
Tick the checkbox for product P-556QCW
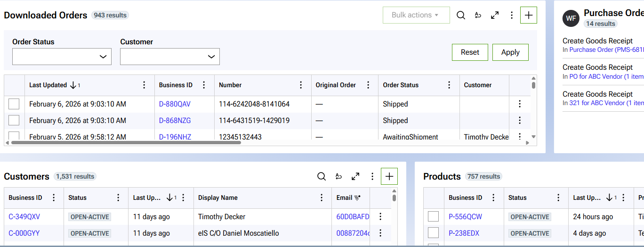(x=433, y=216)
